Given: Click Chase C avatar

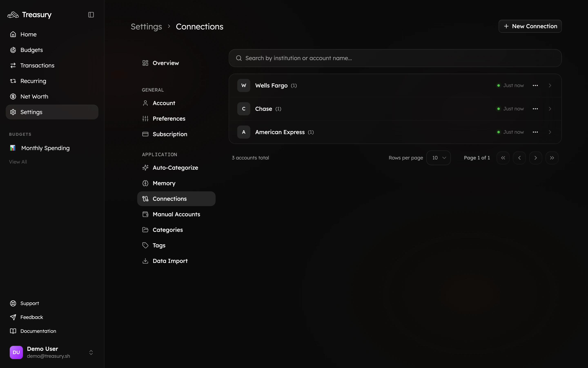Looking at the screenshot, I should (244, 109).
